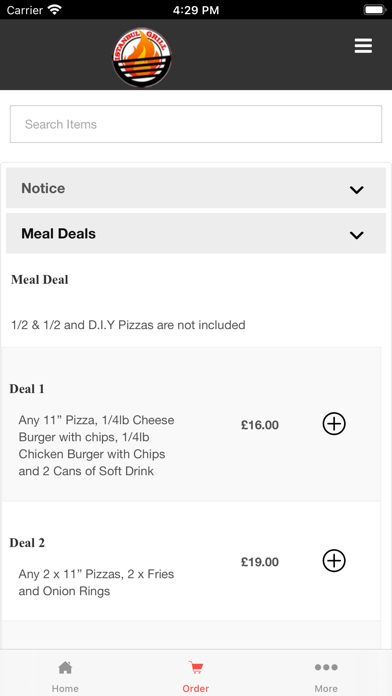Toggle the Notice header row

tap(196, 188)
